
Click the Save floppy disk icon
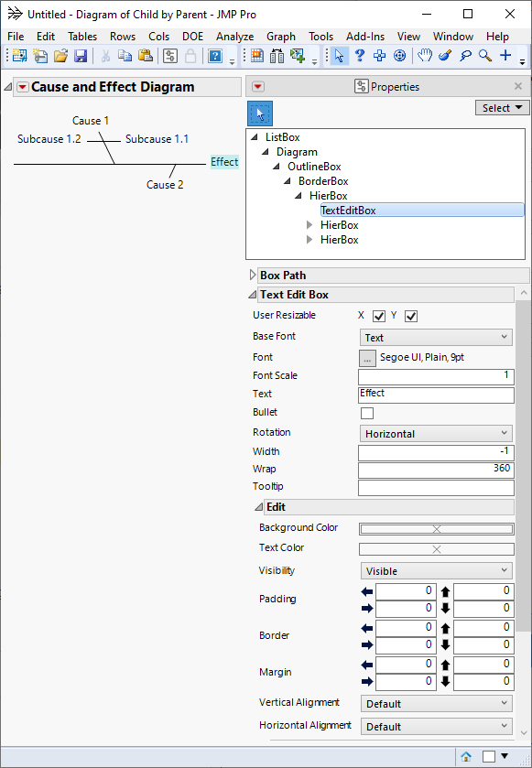[81, 56]
